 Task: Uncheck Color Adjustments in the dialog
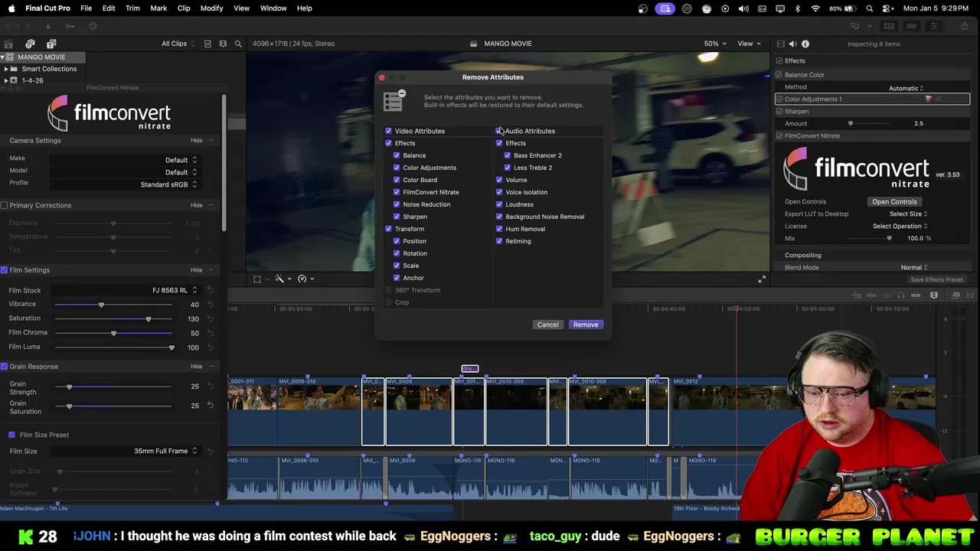[x=397, y=168]
